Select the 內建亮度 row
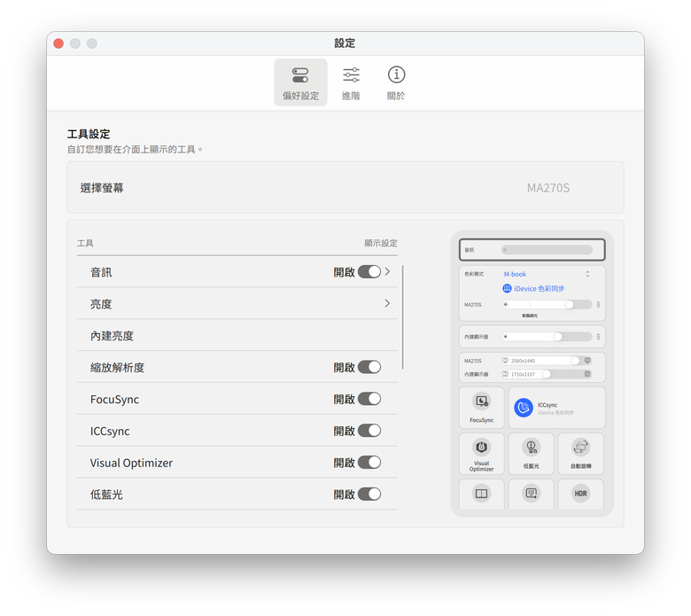This screenshot has width=691, height=616. pyautogui.click(x=237, y=336)
